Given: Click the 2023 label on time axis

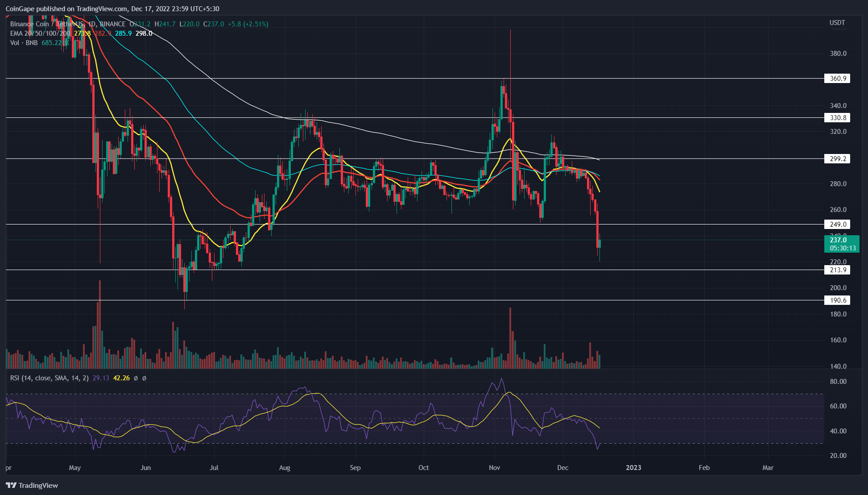Looking at the screenshot, I should click(633, 468).
